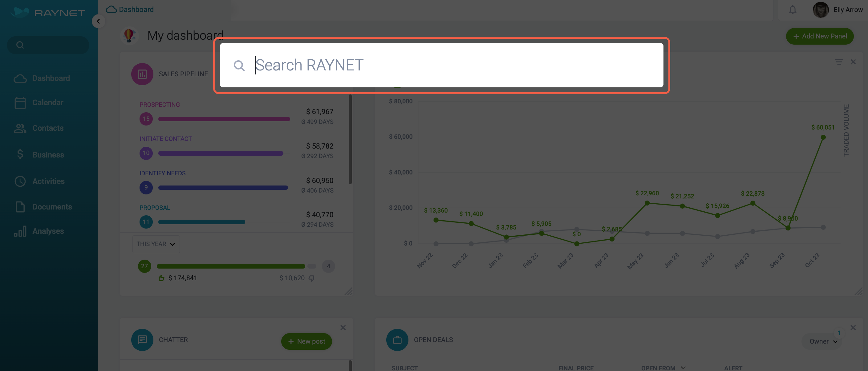Click the Business dollar icon
The width and height of the screenshot is (868, 371).
tap(20, 154)
